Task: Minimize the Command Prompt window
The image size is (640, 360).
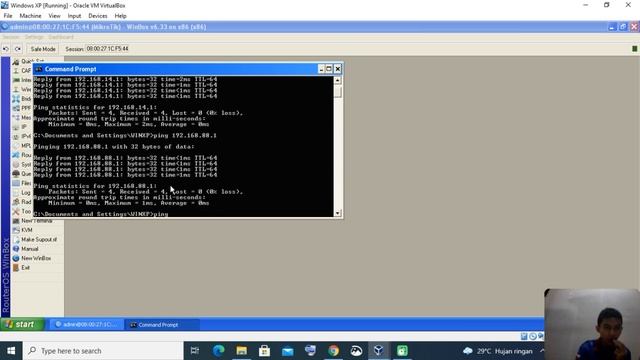Action: coord(321,69)
